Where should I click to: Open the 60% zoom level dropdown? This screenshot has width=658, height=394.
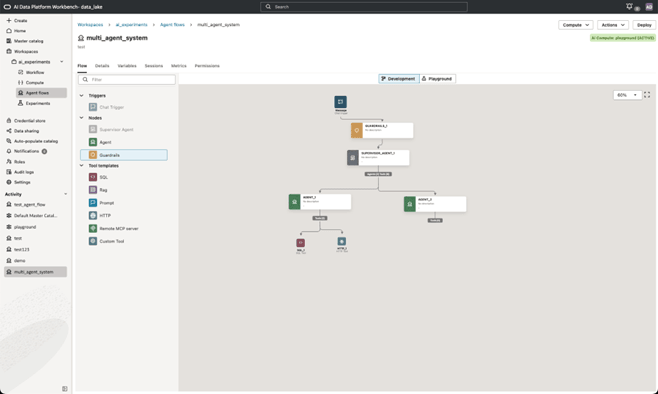tap(627, 95)
